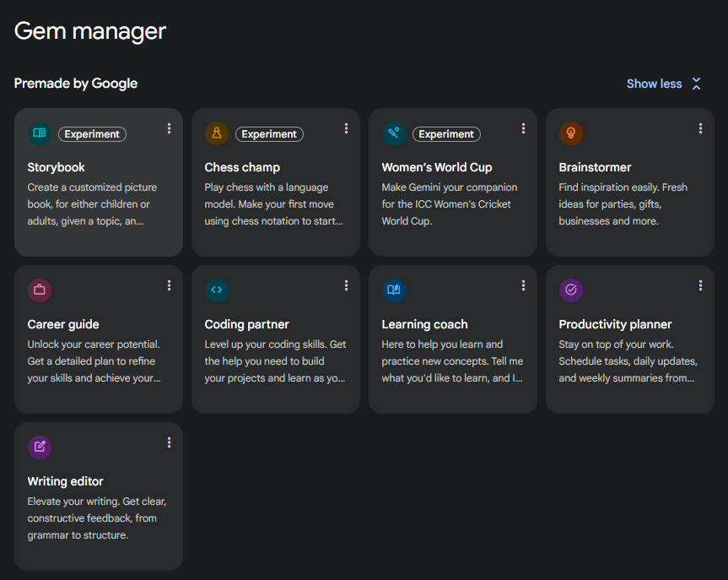Image resolution: width=728 pixels, height=580 pixels.
Task: Collapse the premade gems with Show less
Action: [654, 84]
